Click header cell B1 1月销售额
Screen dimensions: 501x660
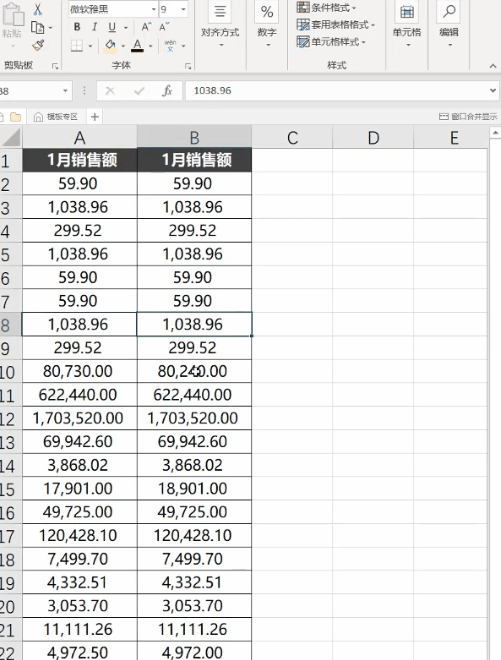194,160
